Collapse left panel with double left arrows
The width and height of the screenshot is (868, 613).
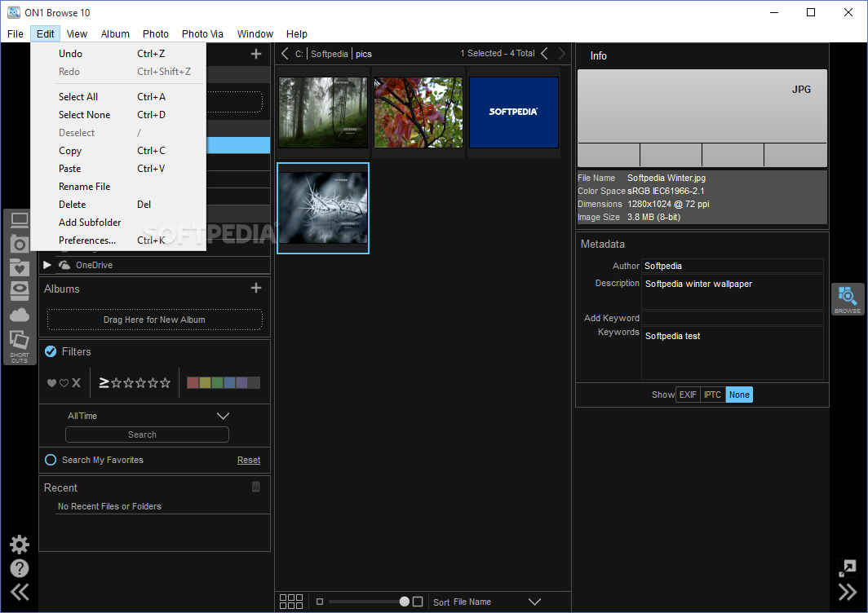click(x=20, y=592)
